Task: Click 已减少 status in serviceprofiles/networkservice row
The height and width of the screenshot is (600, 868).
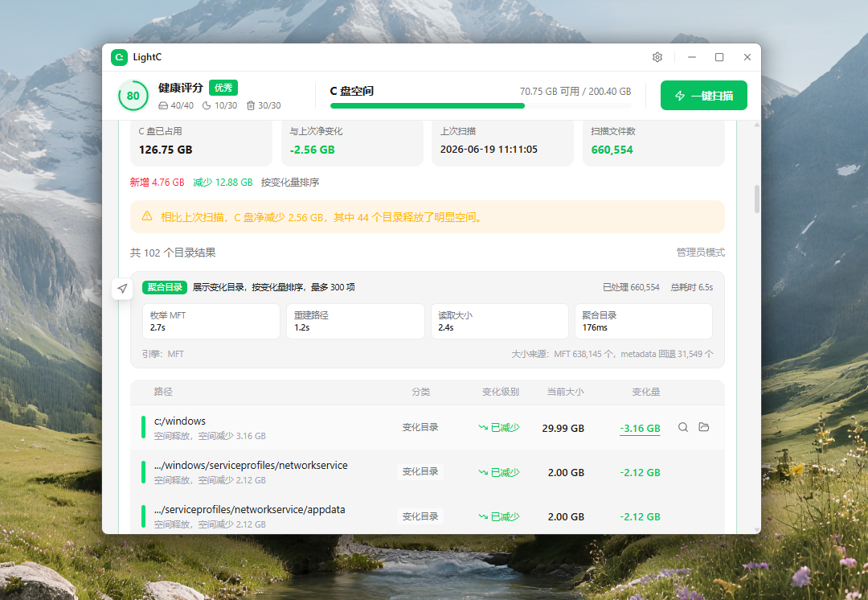Action: 499,472
